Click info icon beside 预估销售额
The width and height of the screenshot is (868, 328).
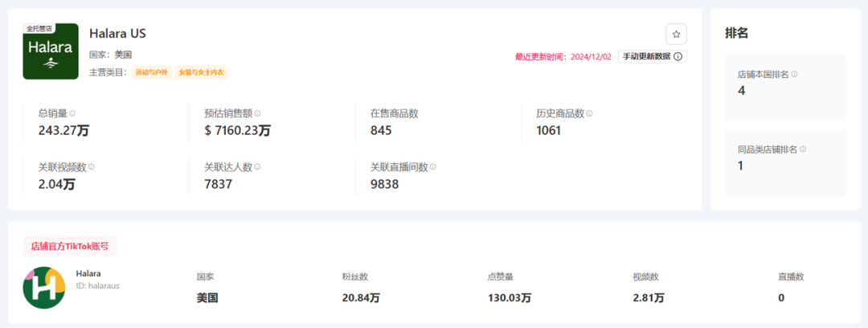257,114
